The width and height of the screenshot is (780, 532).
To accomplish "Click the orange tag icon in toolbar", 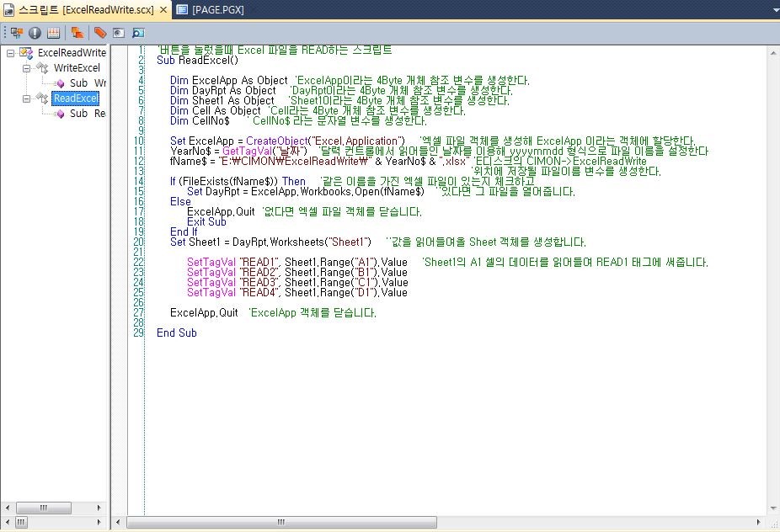I will tap(100, 33).
